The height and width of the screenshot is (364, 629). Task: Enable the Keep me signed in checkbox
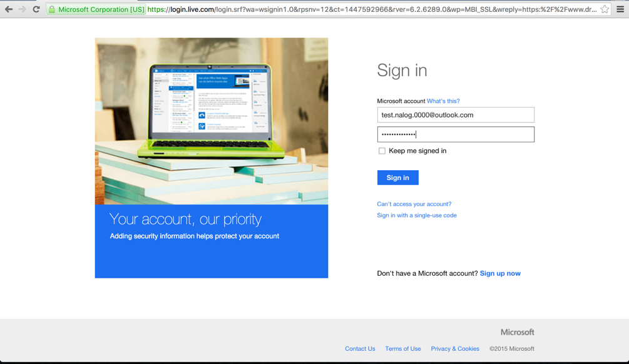(x=382, y=151)
